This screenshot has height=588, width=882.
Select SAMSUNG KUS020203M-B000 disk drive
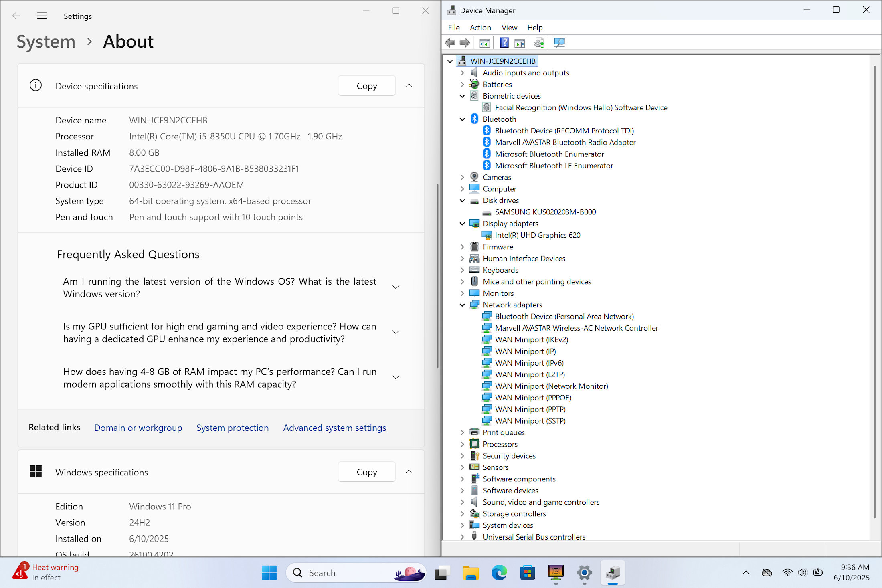(x=545, y=212)
